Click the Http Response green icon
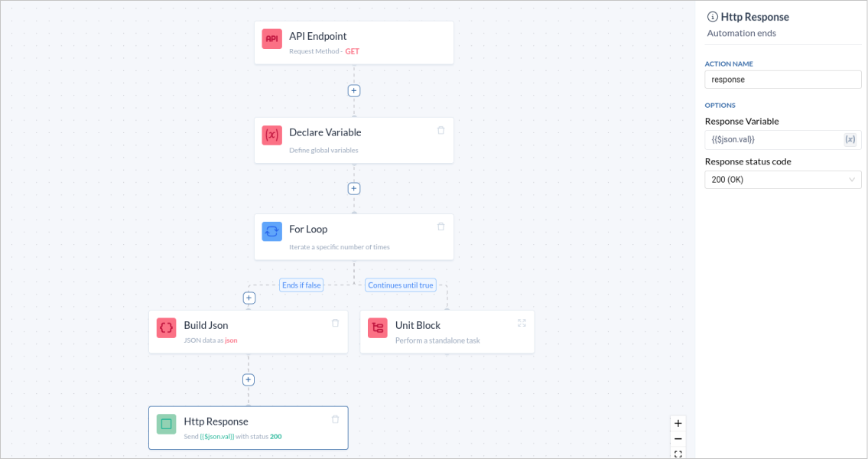This screenshot has height=459, width=868. pyautogui.click(x=166, y=423)
